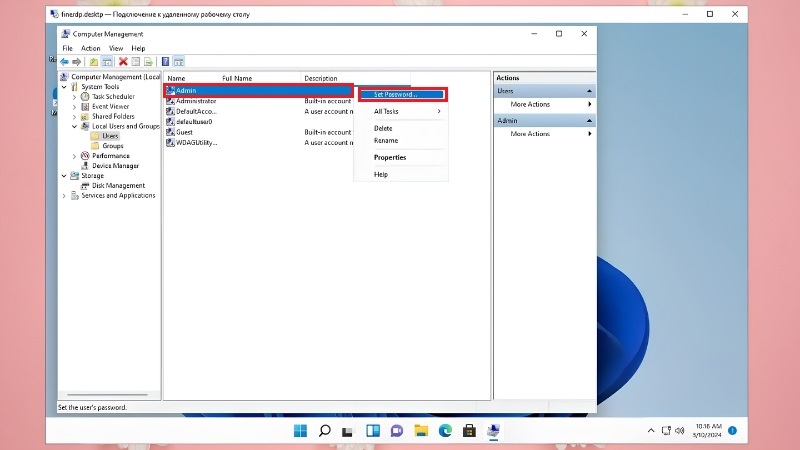Open the volume icon in system tray

click(x=680, y=431)
